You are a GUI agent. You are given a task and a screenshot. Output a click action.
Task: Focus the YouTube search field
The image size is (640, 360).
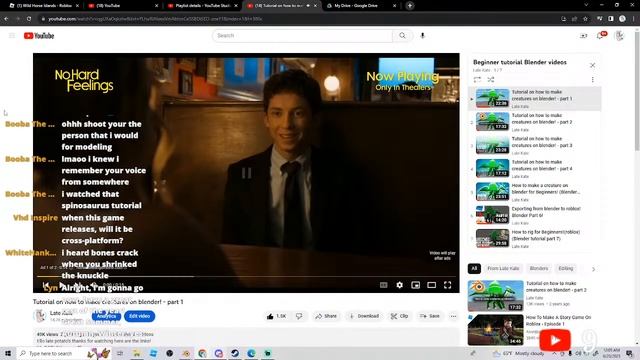[302, 36]
